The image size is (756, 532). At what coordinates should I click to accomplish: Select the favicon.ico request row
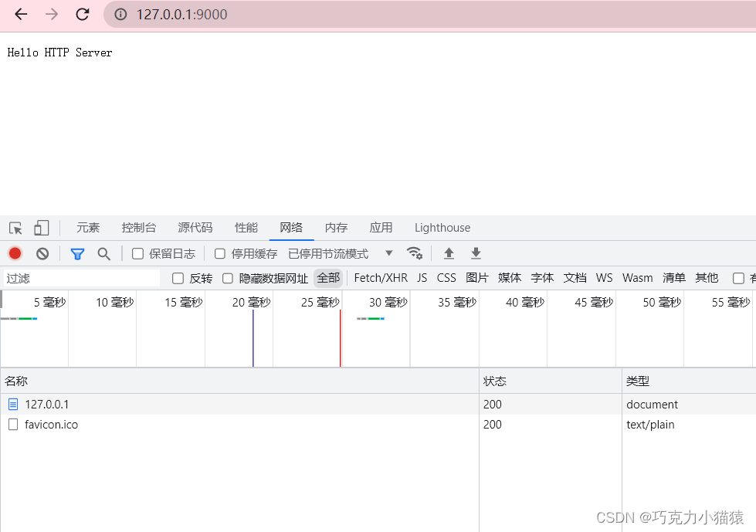pos(378,425)
